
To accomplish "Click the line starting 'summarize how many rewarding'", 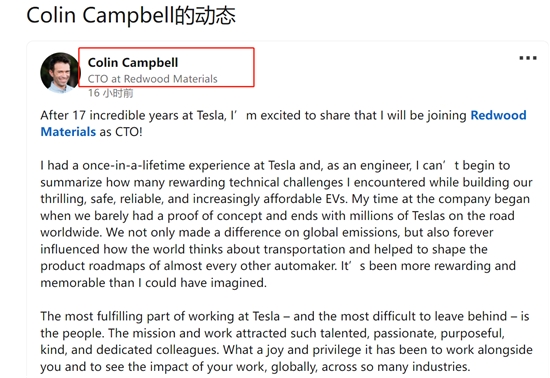I will [x=286, y=182].
